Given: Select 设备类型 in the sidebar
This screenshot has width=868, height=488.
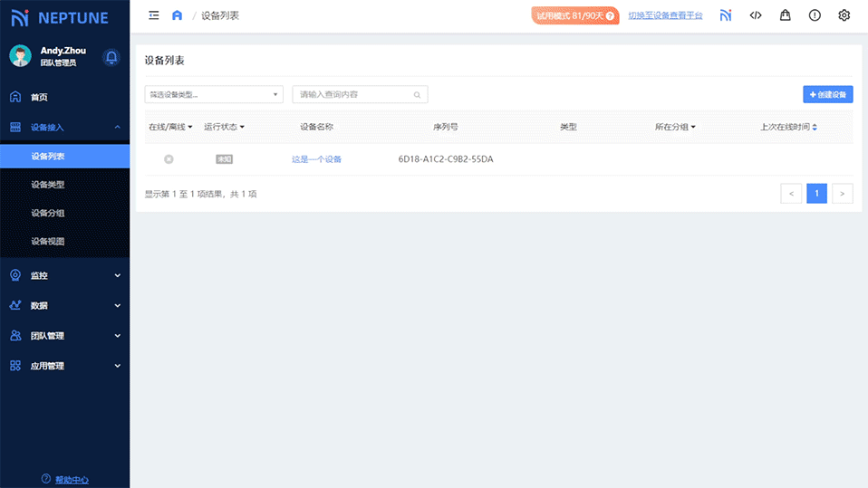Looking at the screenshot, I should [48, 185].
